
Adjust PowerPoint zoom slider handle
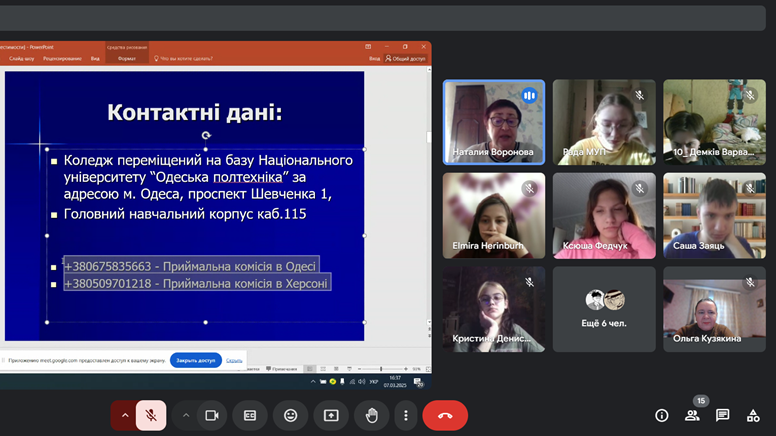click(381, 369)
